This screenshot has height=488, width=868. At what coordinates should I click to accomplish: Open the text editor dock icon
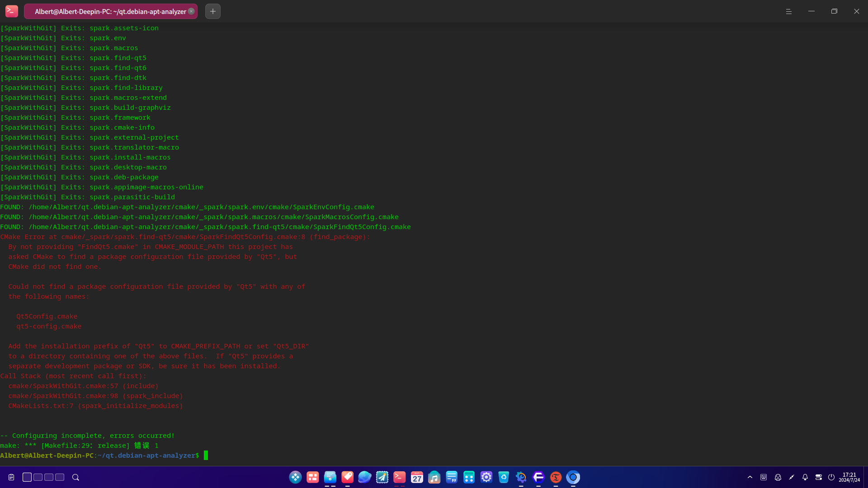(452, 477)
